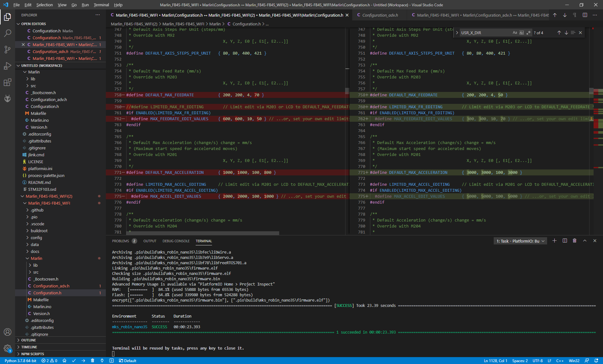Open platformio.ini in the explorer
603x364 pixels.
point(40,169)
